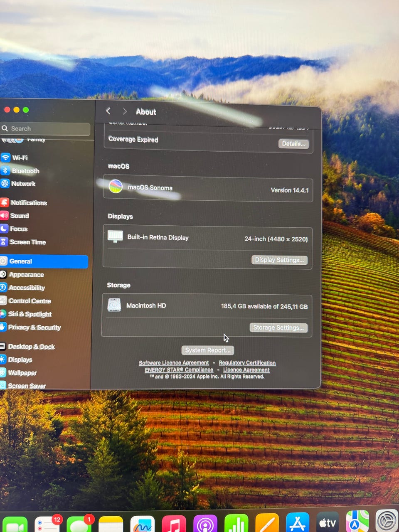Open the Software Licence Agreement link

[x=174, y=363]
